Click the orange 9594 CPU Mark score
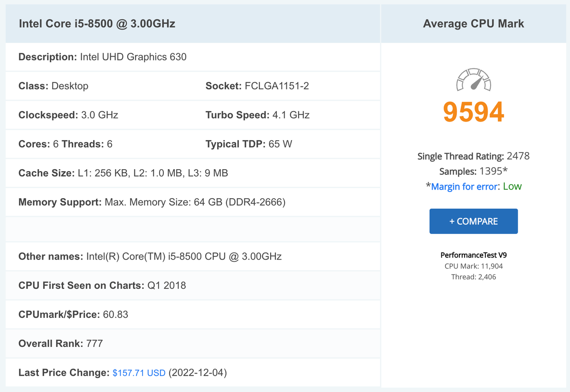The height and width of the screenshot is (392, 570). pos(474,112)
